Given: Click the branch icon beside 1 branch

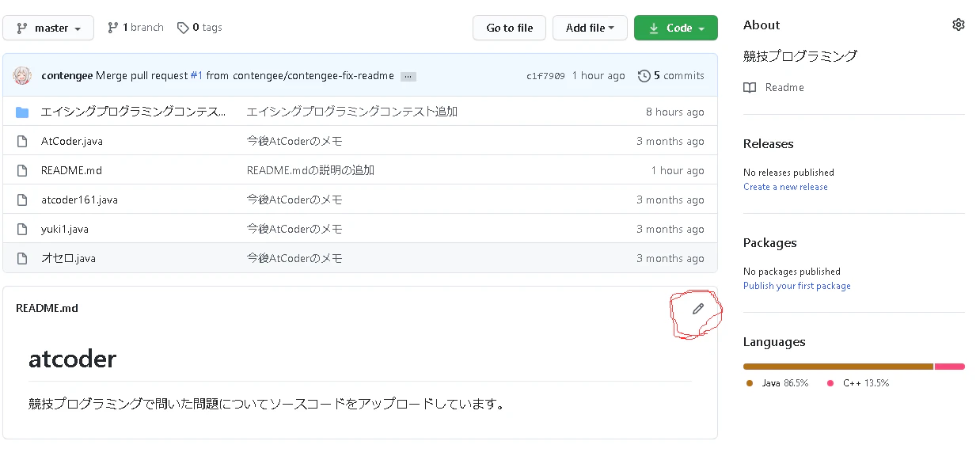Looking at the screenshot, I should point(112,28).
